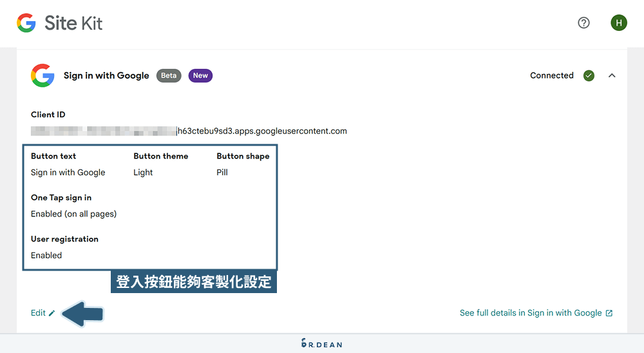Click the Beta badge
The image size is (644, 353).
pyautogui.click(x=169, y=75)
